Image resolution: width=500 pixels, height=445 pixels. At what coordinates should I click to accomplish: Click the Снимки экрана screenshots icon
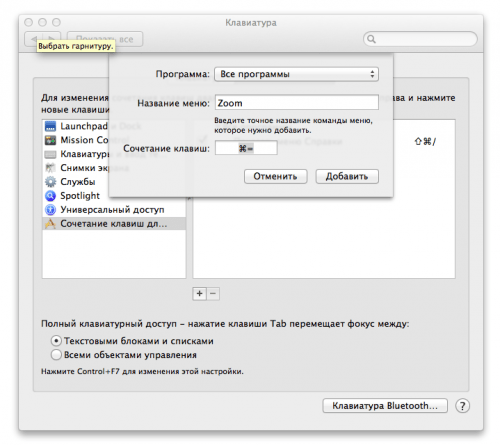pos(50,168)
